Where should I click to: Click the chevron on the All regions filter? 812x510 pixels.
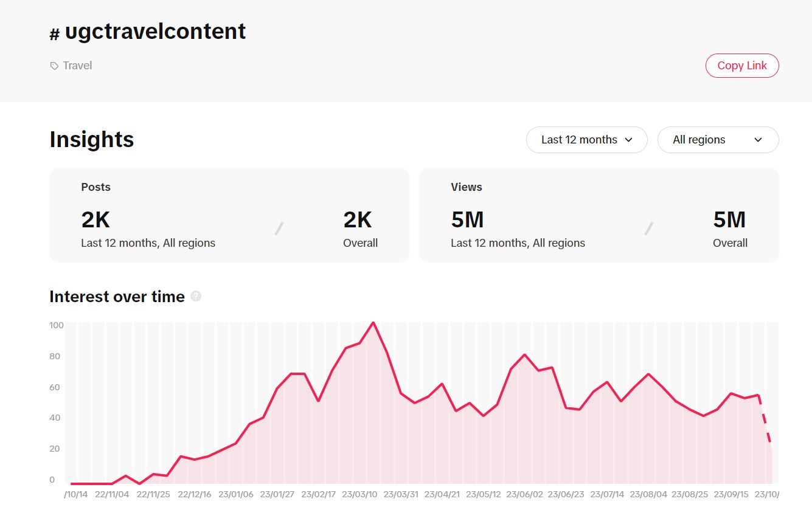[758, 140]
